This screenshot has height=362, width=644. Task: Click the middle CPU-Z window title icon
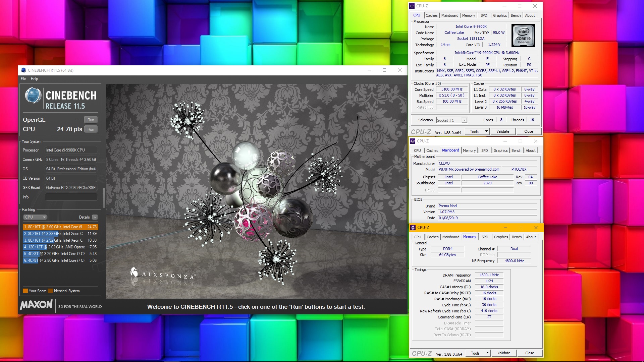tap(413, 141)
